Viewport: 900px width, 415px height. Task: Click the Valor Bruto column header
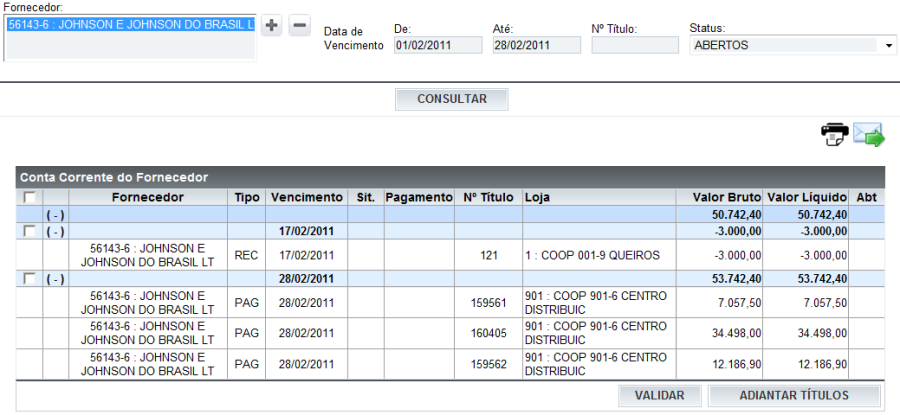pos(719,197)
